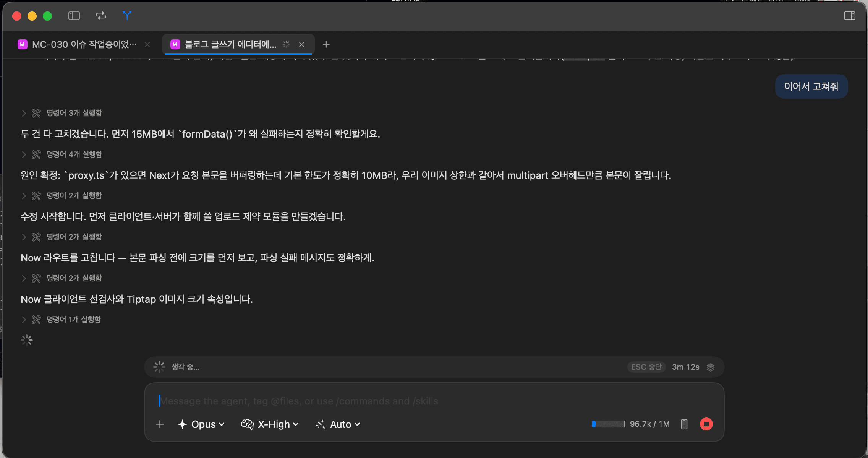Toggle the left sidebar panel icon

(74, 16)
